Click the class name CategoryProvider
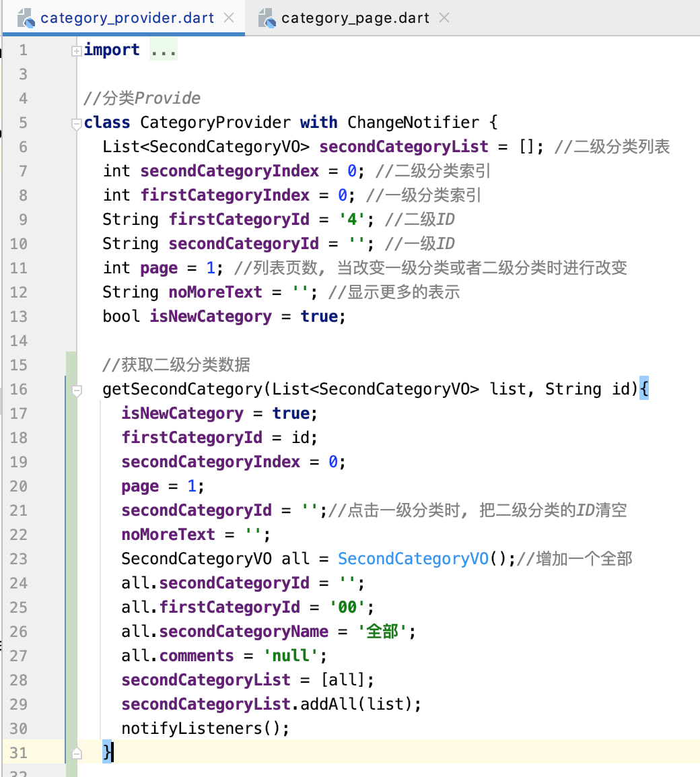The height and width of the screenshot is (777, 700). tap(215, 123)
